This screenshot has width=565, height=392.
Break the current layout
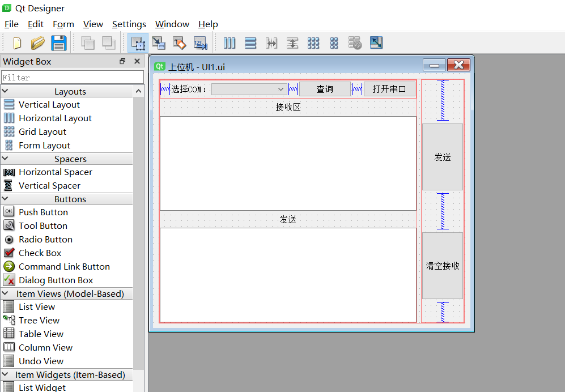[x=355, y=42]
